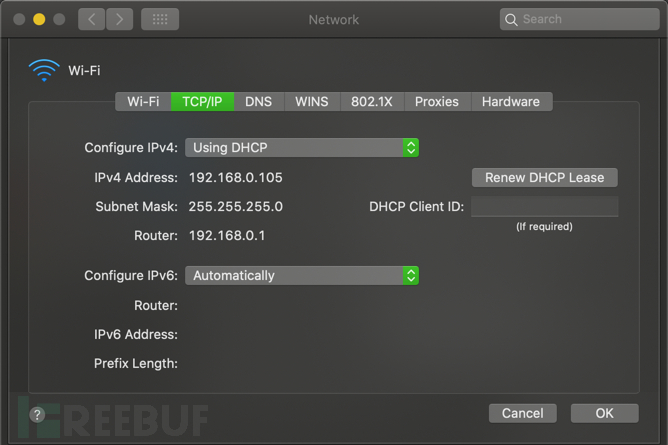Confirm with the OK button
This screenshot has height=445, width=668.
[604, 413]
